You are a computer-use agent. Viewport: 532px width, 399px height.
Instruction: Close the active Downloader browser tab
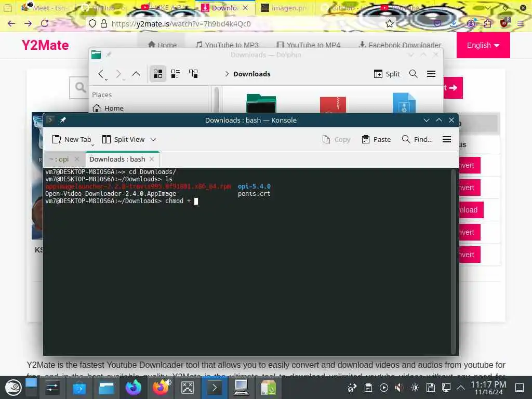click(245, 8)
